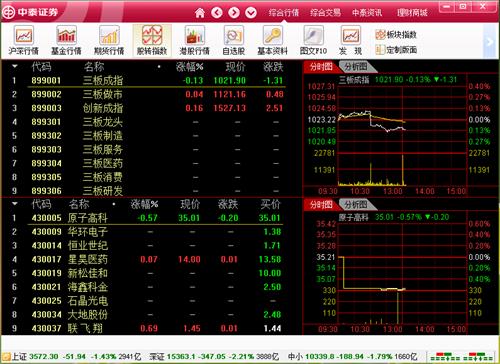Sort stock table by 买价 column

(270, 204)
